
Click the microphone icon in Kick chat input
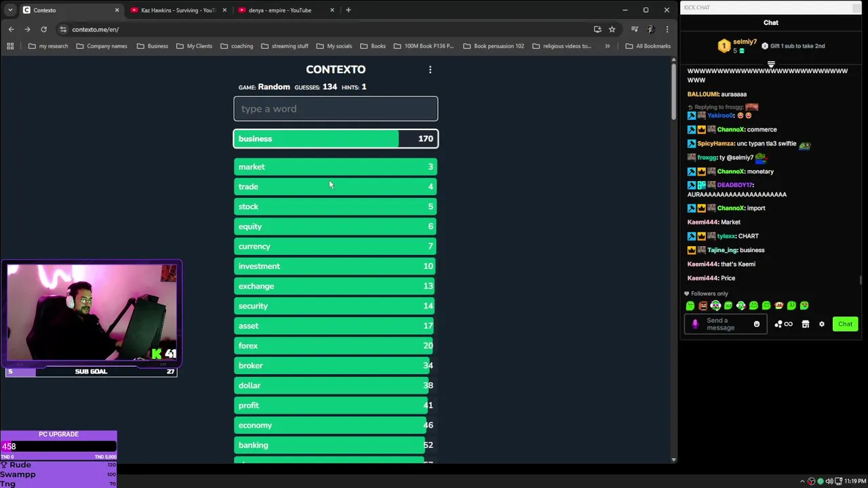tap(695, 324)
